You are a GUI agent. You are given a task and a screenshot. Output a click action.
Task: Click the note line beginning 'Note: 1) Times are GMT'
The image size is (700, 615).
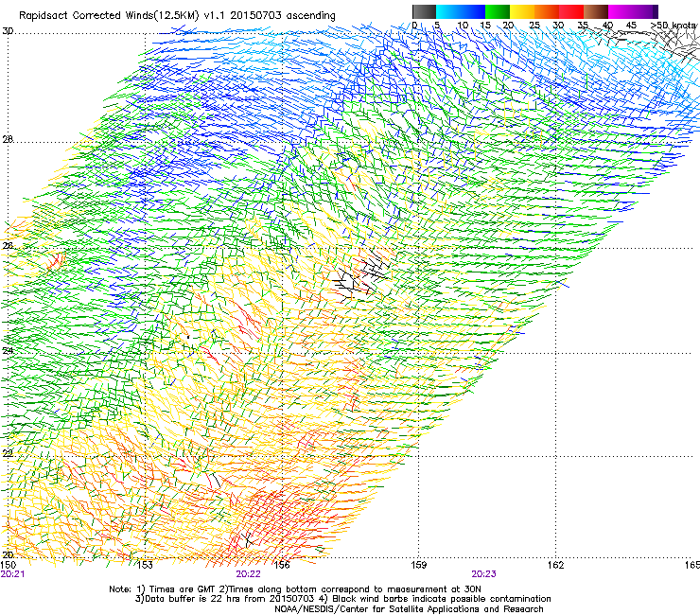[295, 589]
